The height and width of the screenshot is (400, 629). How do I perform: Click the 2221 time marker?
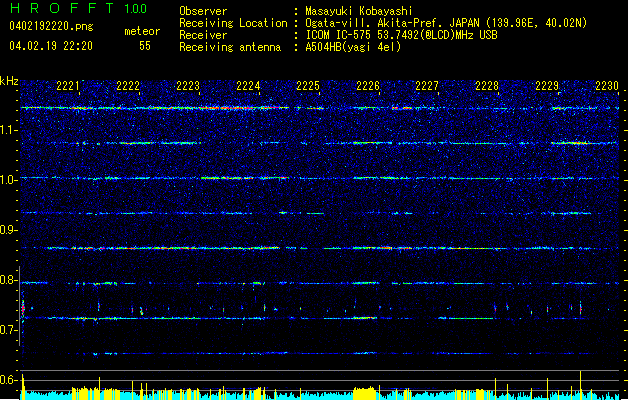coord(68,86)
